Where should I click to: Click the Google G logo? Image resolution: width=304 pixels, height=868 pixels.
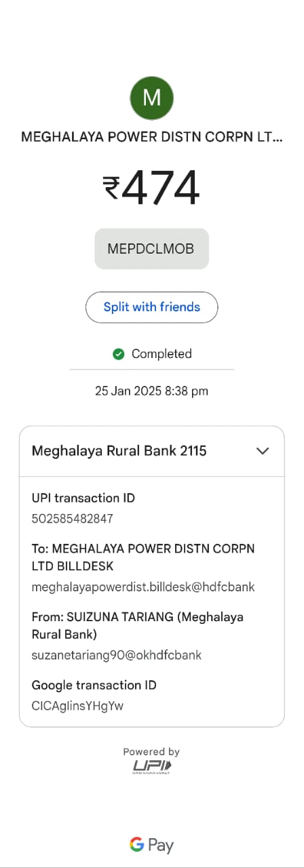click(x=137, y=844)
